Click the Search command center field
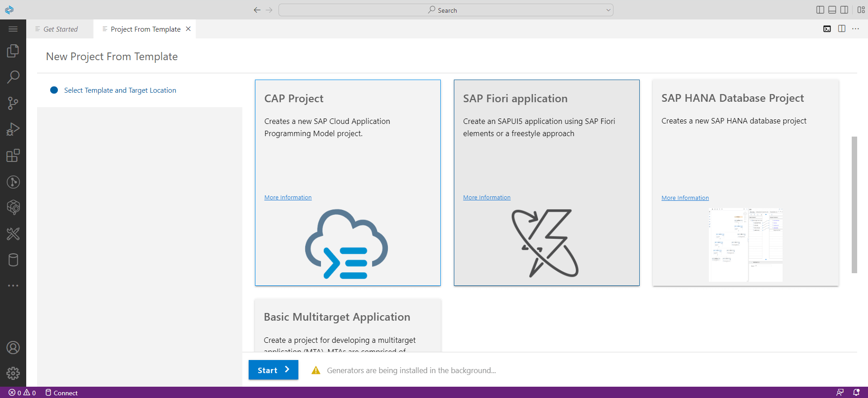Viewport: 868px width, 398px height. [x=446, y=10]
